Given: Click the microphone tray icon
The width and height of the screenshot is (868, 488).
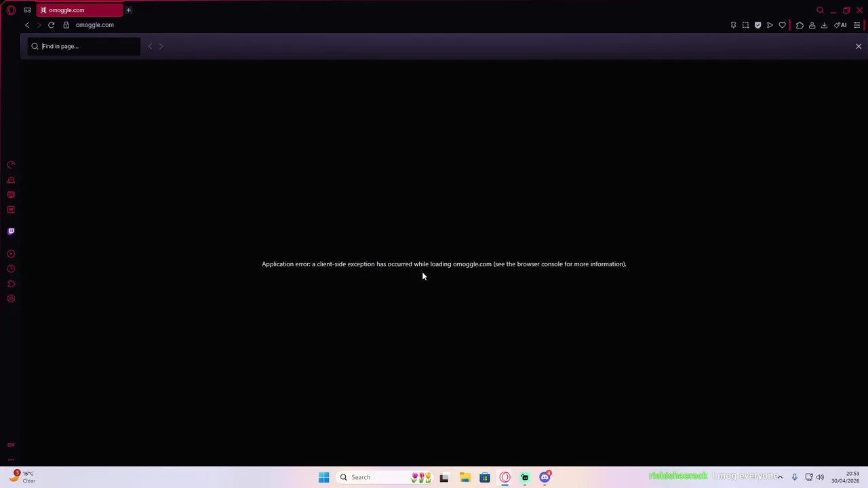Looking at the screenshot, I should (795, 477).
